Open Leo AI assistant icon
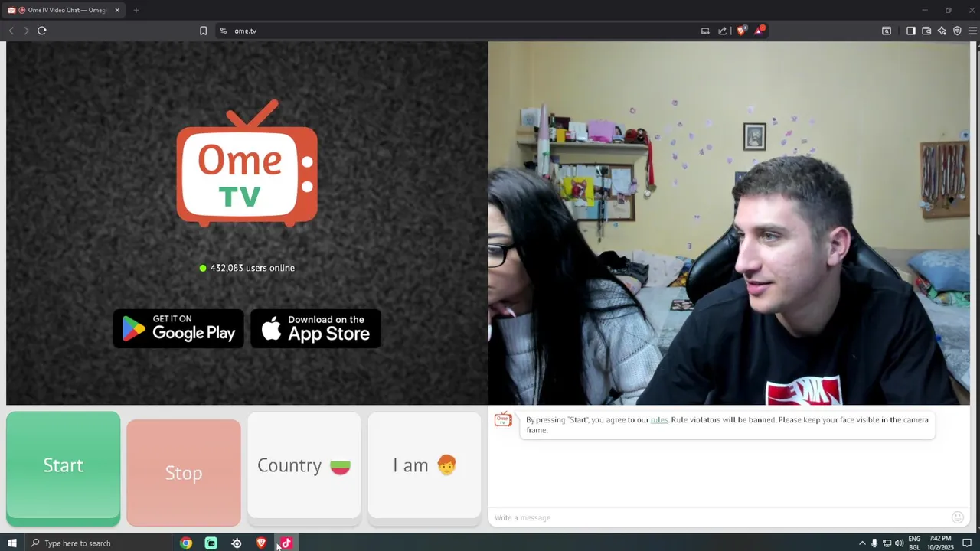The width and height of the screenshot is (980, 551). tap(942, 31)
